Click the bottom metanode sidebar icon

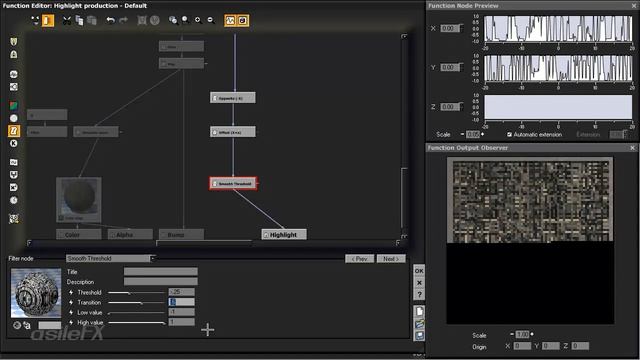[x=13, y=219]
